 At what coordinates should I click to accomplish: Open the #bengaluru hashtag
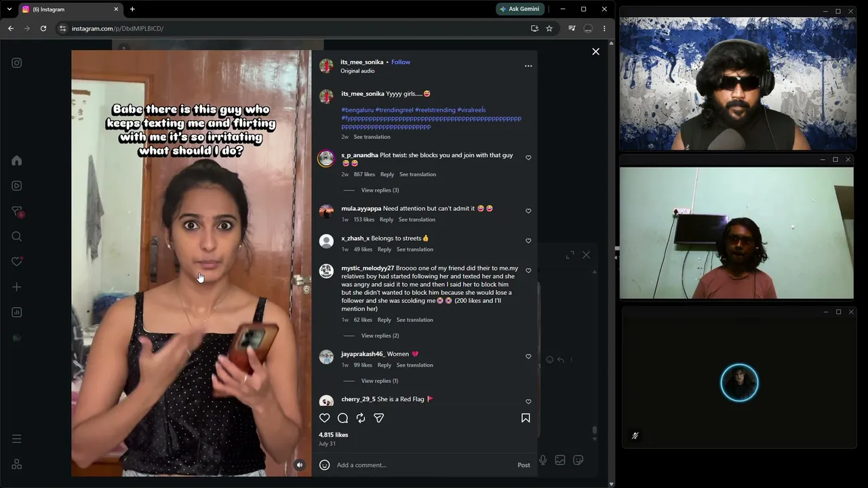click(x=357, y=110)
